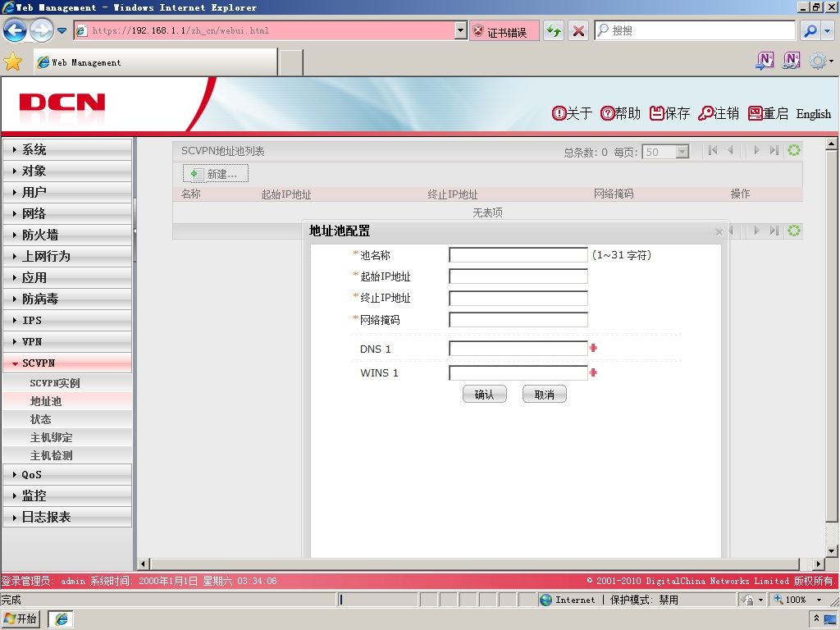The width and height of the screenshot is (840, 630).
Task: Expand the 用户 menu
Action: tap(67, 192)
